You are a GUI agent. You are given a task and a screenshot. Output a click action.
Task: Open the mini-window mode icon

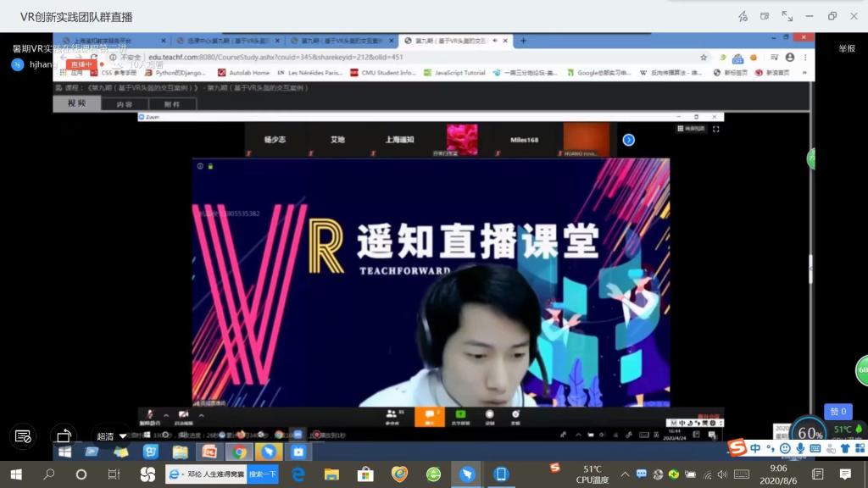(765, 16)
